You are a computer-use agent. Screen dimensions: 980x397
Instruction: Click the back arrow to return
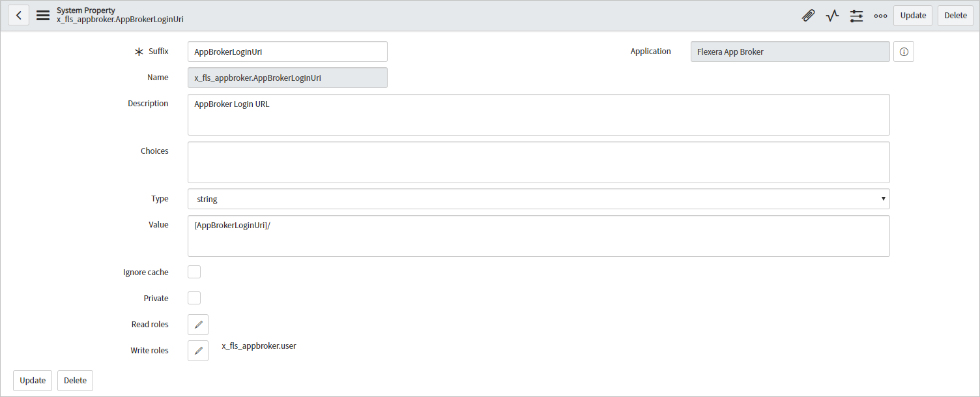tap(18, 15)
